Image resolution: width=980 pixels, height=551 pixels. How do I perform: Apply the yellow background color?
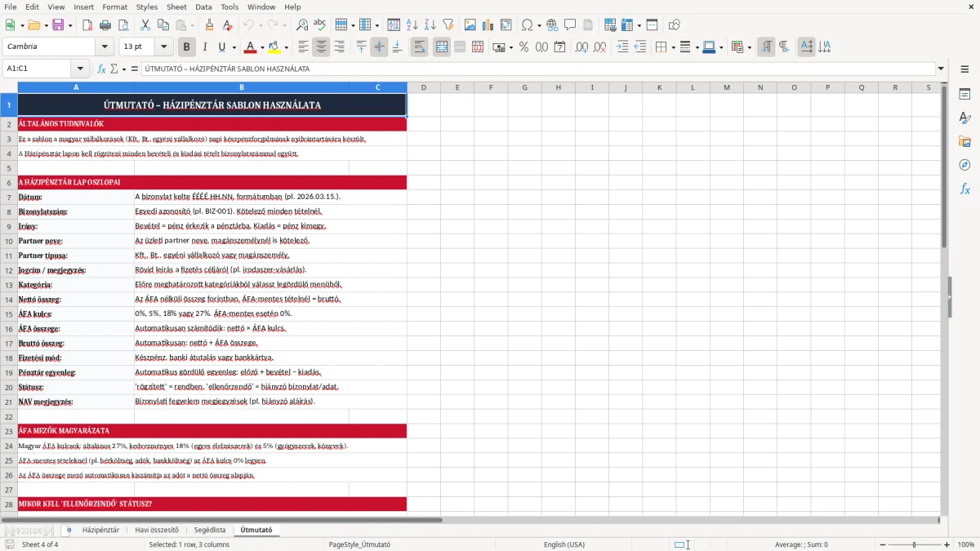click(274, 47)
